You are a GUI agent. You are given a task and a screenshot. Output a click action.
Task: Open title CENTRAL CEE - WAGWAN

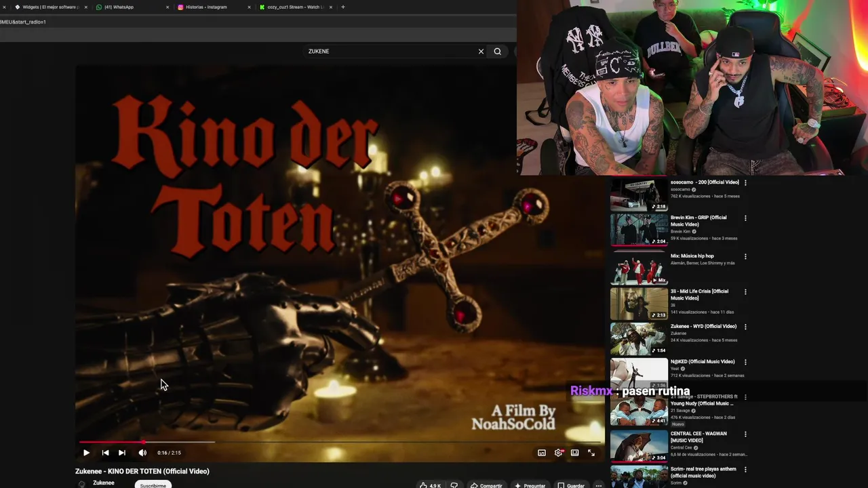point(698,437)
